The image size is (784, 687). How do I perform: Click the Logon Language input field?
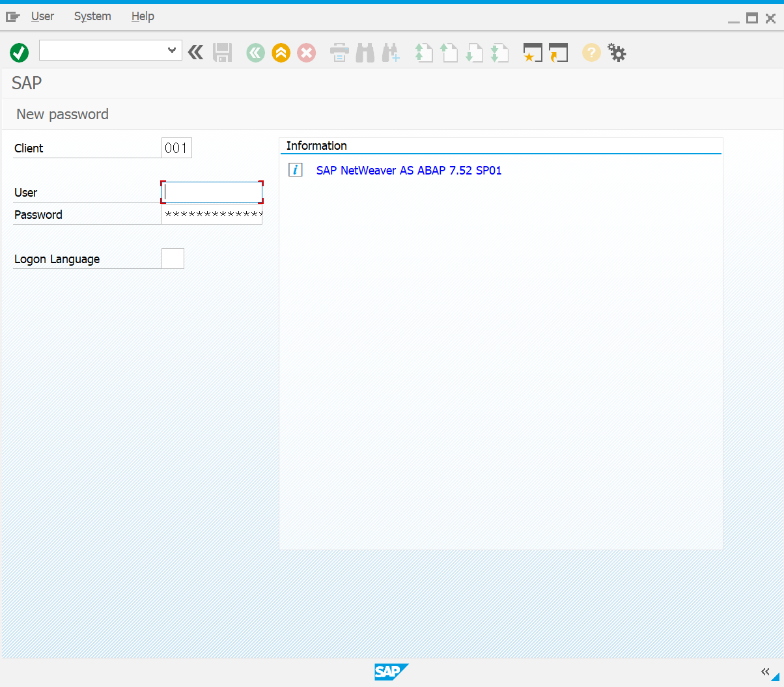pyautogui.click(x=173, y=259)
